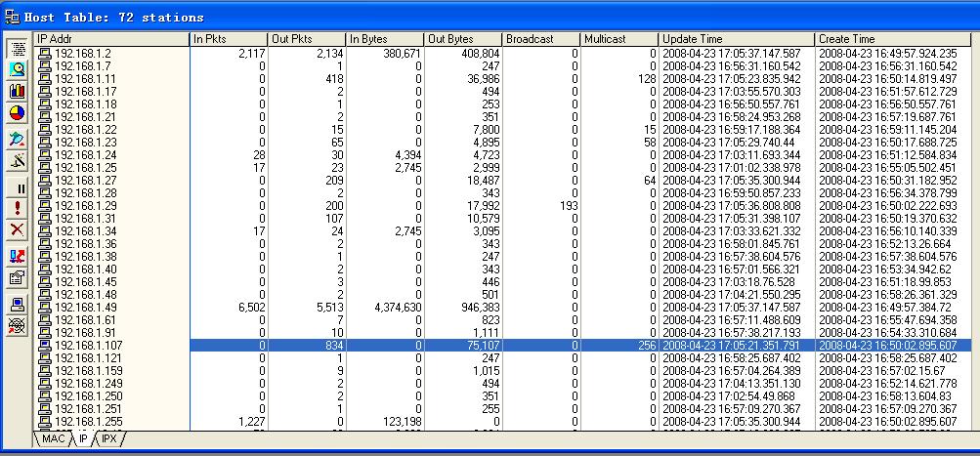Select the 192.168.1.23 address text

click(86, 143)
